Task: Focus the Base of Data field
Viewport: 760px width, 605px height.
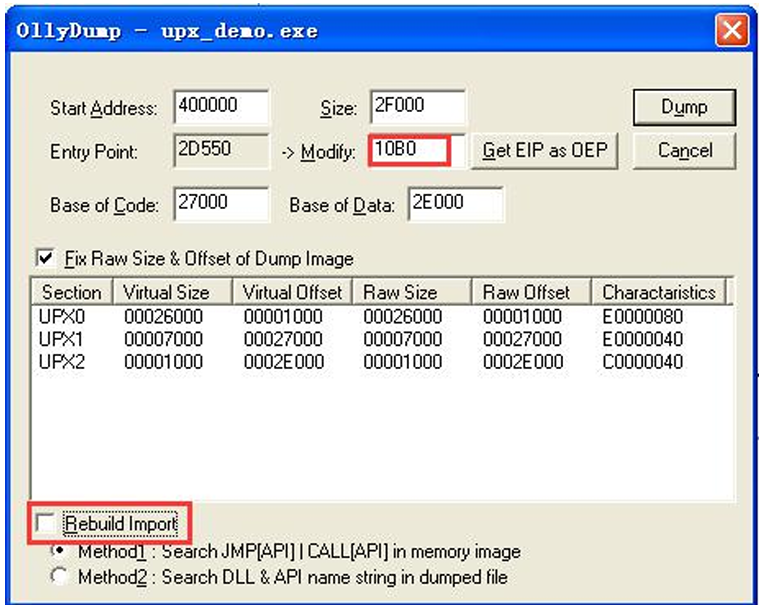Action: click(456, 204)
